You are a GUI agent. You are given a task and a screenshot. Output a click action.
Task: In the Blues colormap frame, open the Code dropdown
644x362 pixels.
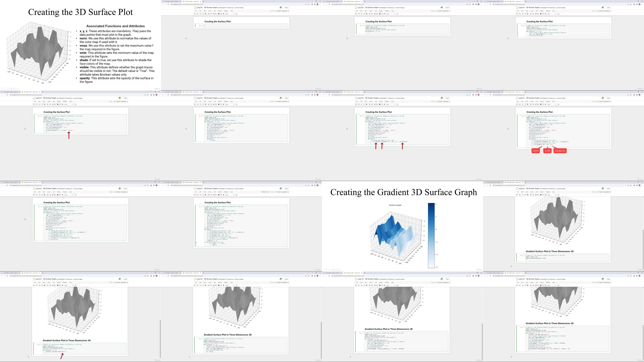click(69, 285)
